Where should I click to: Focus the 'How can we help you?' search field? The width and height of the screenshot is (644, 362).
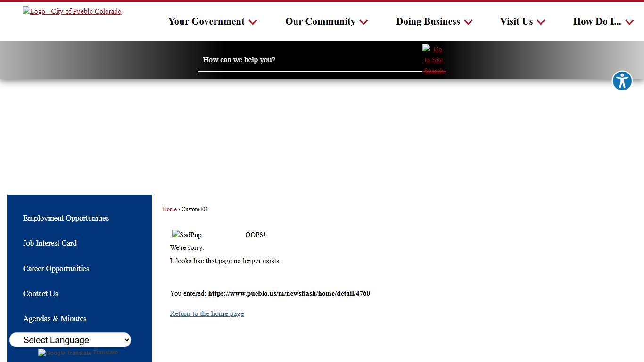[x=310, y=60]
